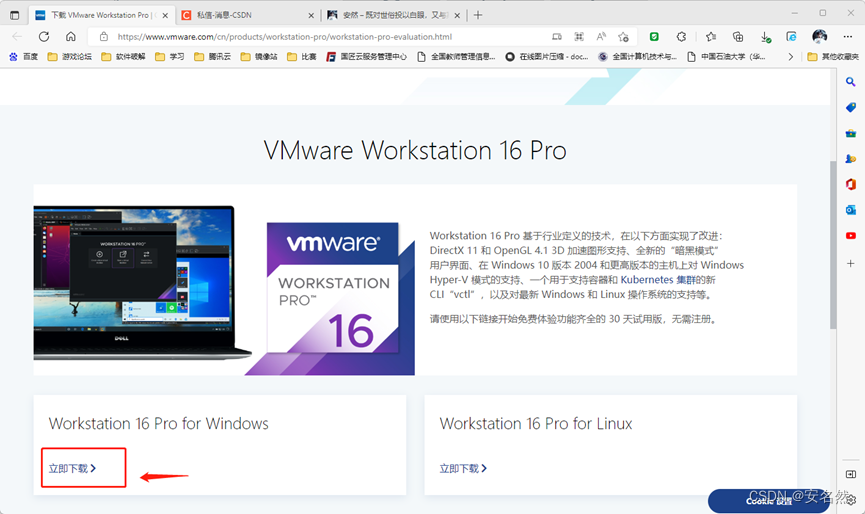The height and width of the screenshot is (514, 865).
Task: Open sidebar Games icon
Action: 851,159
